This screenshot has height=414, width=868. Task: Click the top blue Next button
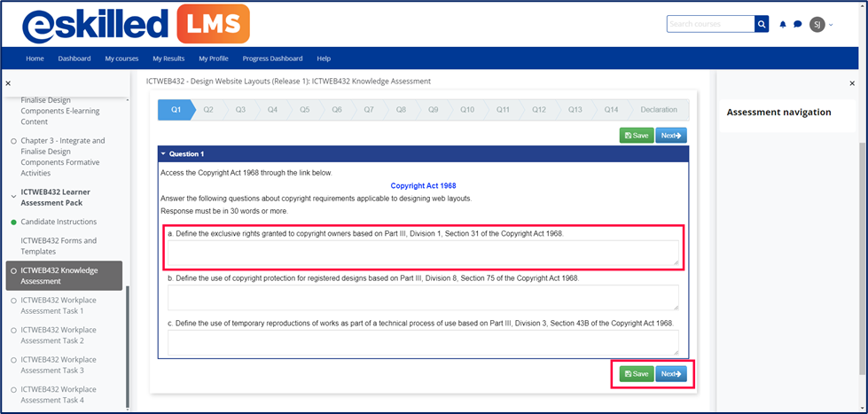671,136
